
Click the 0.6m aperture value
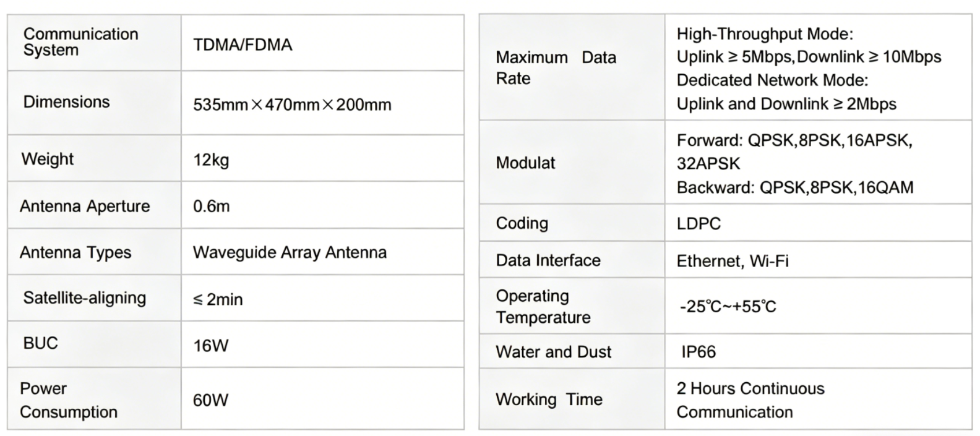[x=211, y=206]
